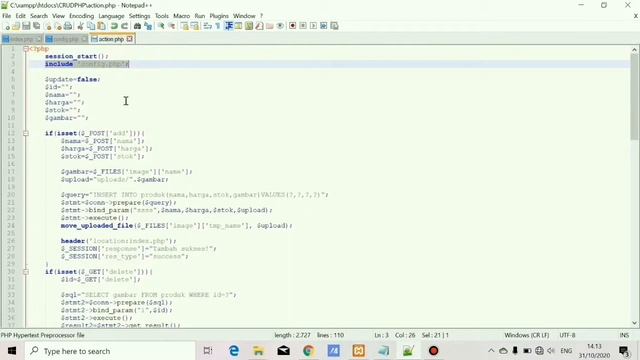Open Google Chrome from the taskbar

tap(309, 351)
